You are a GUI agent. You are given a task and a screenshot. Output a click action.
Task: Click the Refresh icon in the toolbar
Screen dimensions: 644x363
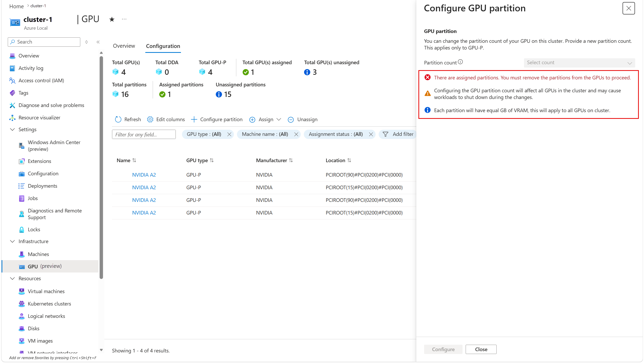click(x=118, y=119)
